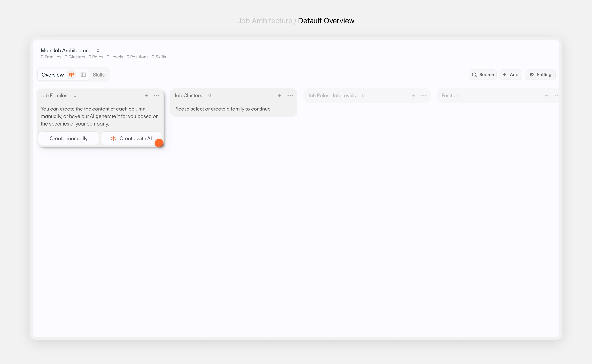Open Job Clusters column more options
Image resolution: width=592 pixels, height=364 pixels.
point(290,95)
